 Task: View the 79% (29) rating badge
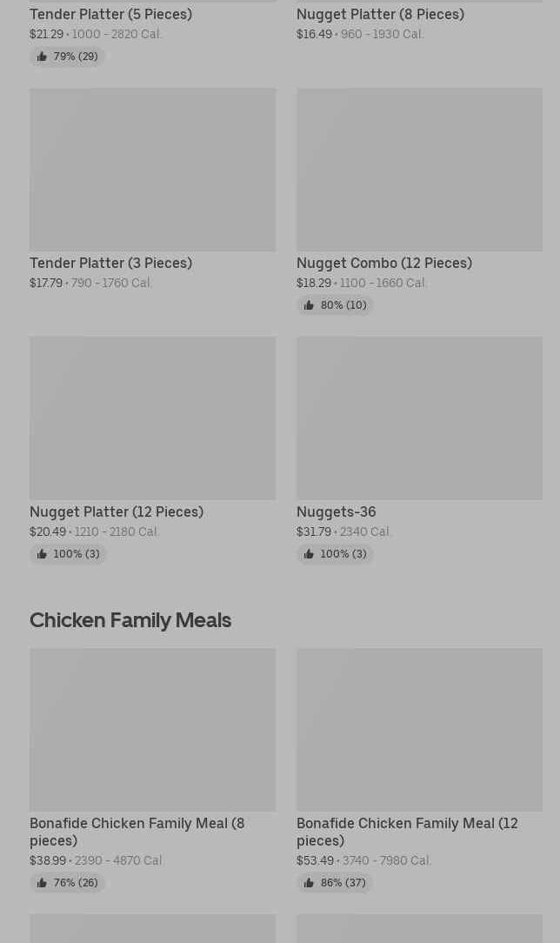point(67,57)
